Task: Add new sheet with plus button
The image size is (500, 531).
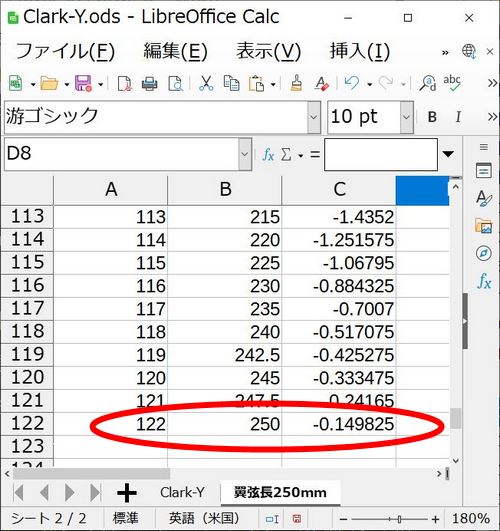Action: coord(127,493)
